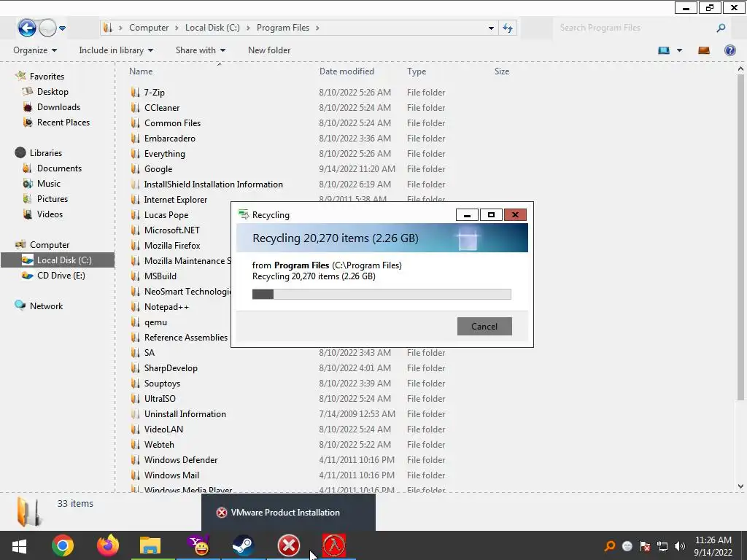Go back with the blue Back arrow
Viewport: 747px width, 560px height.
[27, 28]
